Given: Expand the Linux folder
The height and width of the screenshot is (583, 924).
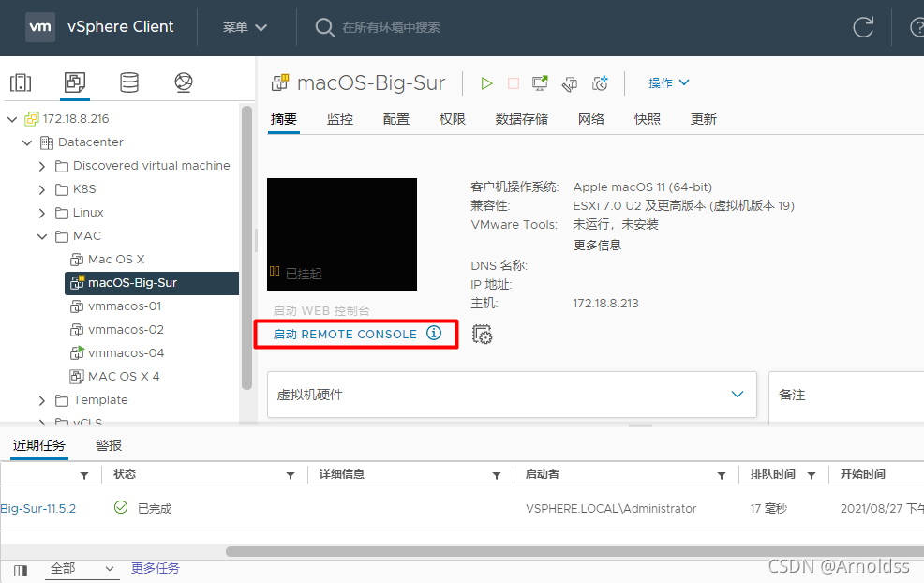Looking at the screenshot, I should (x=42, y=213).
